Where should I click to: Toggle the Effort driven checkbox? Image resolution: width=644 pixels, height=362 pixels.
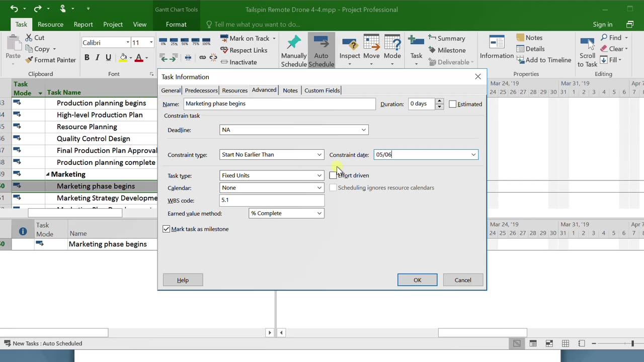coord(333,175)
